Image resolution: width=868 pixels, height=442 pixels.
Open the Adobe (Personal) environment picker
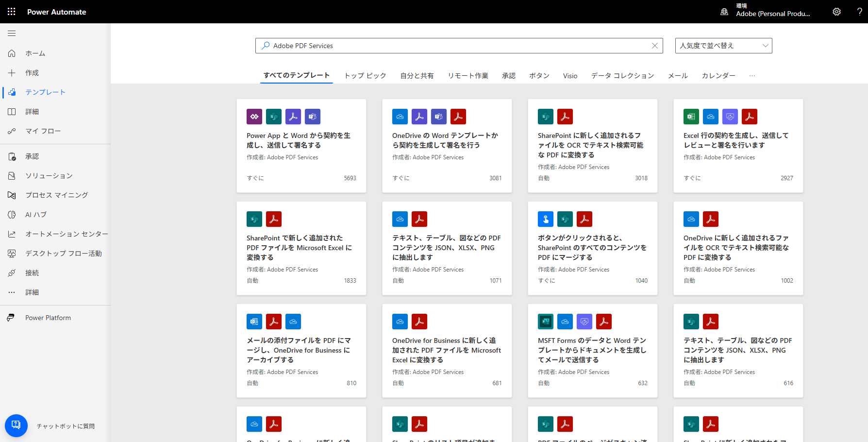[x=767, y=11]
